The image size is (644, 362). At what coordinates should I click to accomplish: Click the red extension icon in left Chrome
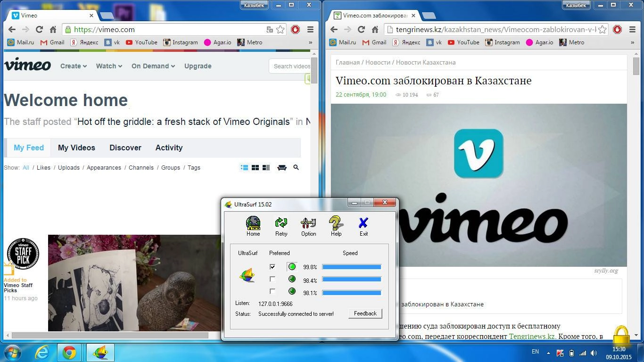(296, 29)
